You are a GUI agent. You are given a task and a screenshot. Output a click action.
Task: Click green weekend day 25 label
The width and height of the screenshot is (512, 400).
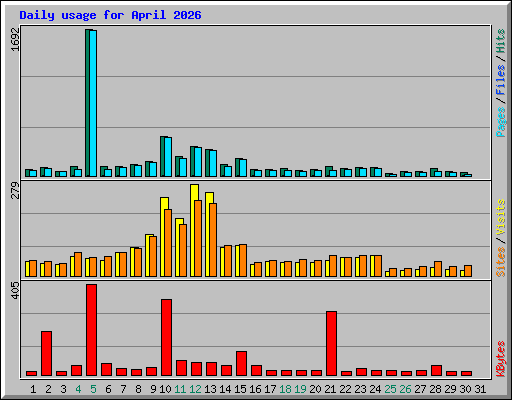pyautogui.click(x=390, y=389)
